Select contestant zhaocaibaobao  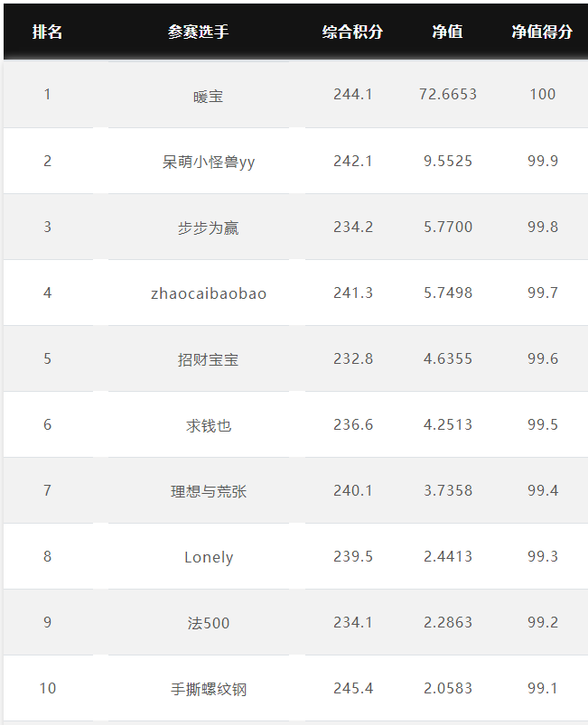click(x=209, y=293)
